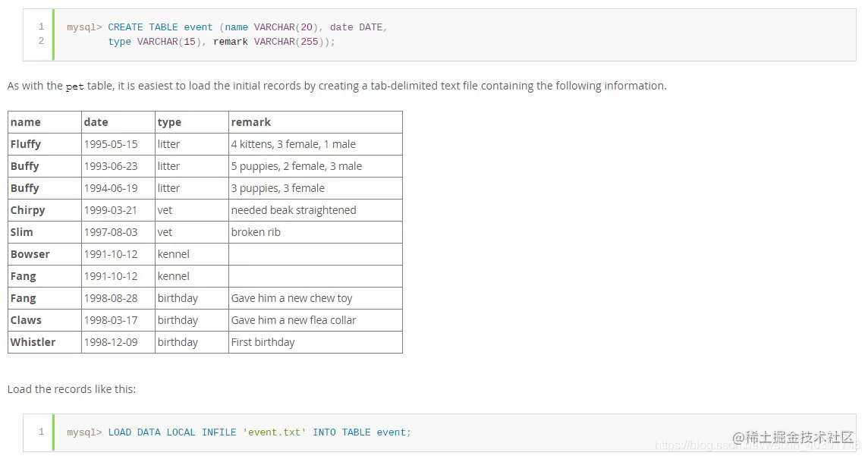Click 'vet' in the Chirpy row

165,210
